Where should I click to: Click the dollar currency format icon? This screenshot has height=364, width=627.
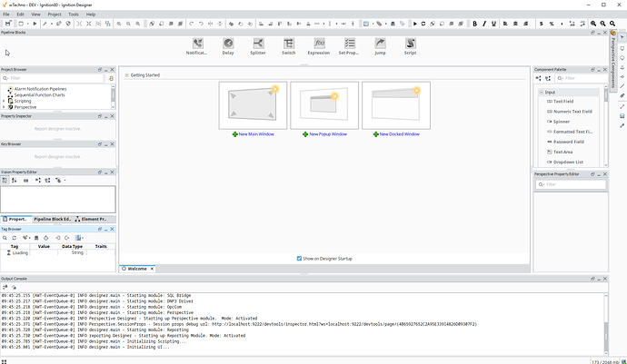tap(542, 24)
